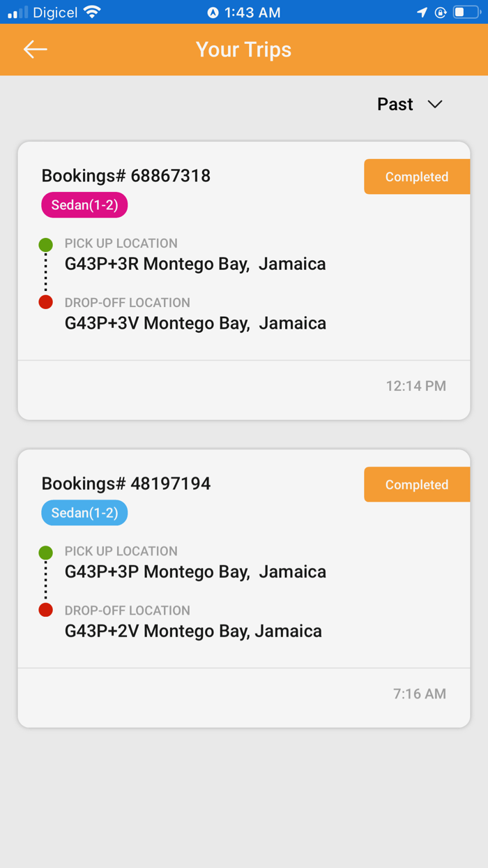Expand booking card 48197194
This screenshot has width=488, height=868.
coord(244,586)
